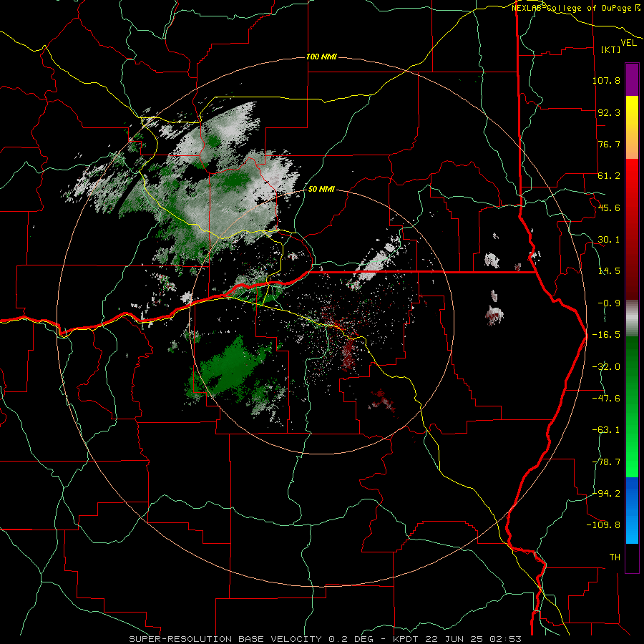Click the blue segment of the color bar
This screenshot has width=644, height=644.
632,510
